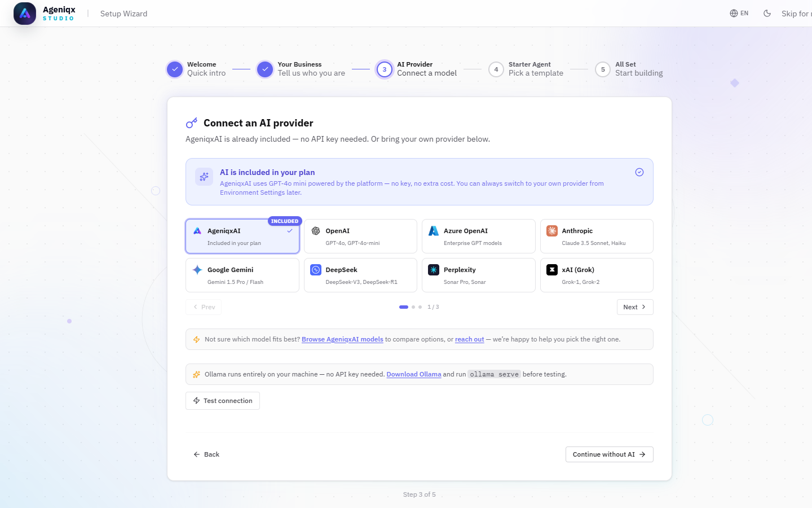Screen dimensions: 812x508
Task: Open the EN language globe selector
Action: (x=739, y=14)
